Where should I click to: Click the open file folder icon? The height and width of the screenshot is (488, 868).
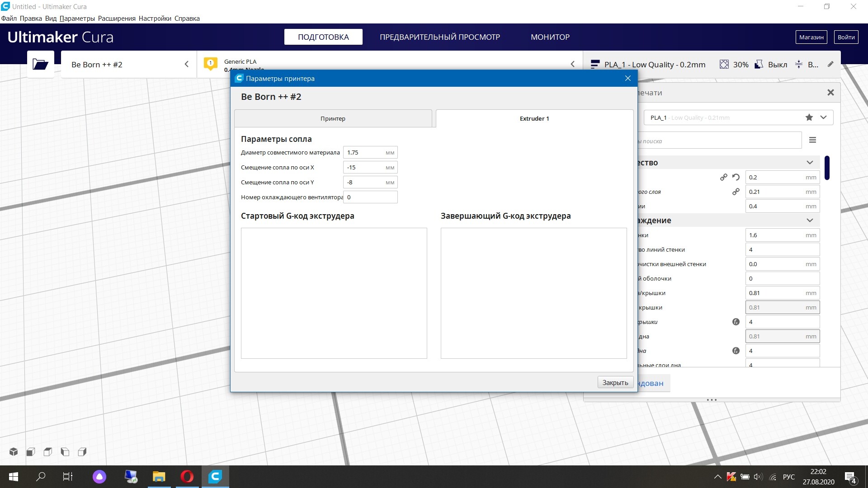pos(40,64)
